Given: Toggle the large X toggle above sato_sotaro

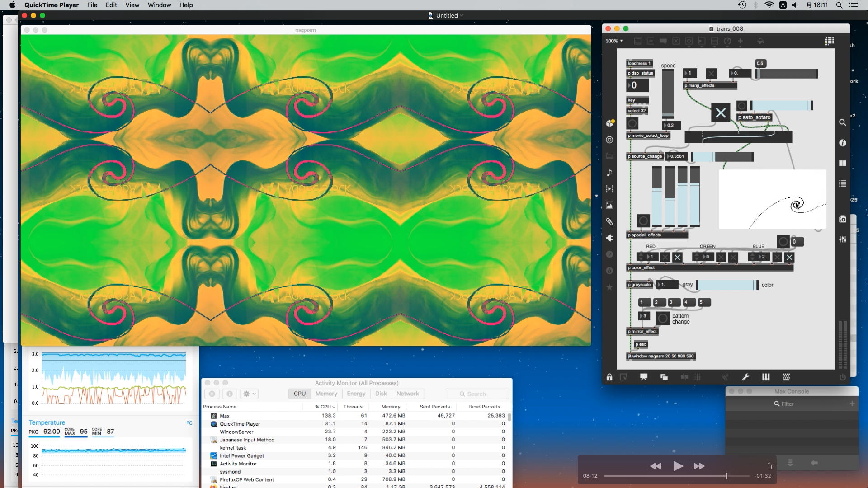Looking at the screenshot, I should (721, 113).
